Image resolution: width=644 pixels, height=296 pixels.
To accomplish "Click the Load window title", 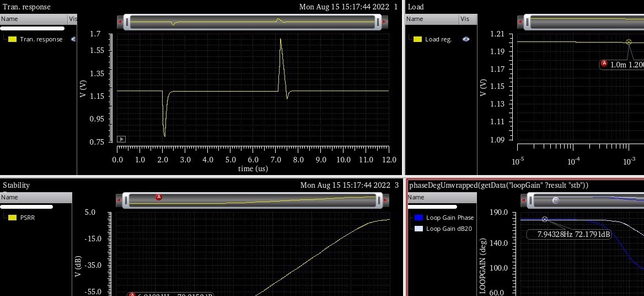I will (416, 7).
